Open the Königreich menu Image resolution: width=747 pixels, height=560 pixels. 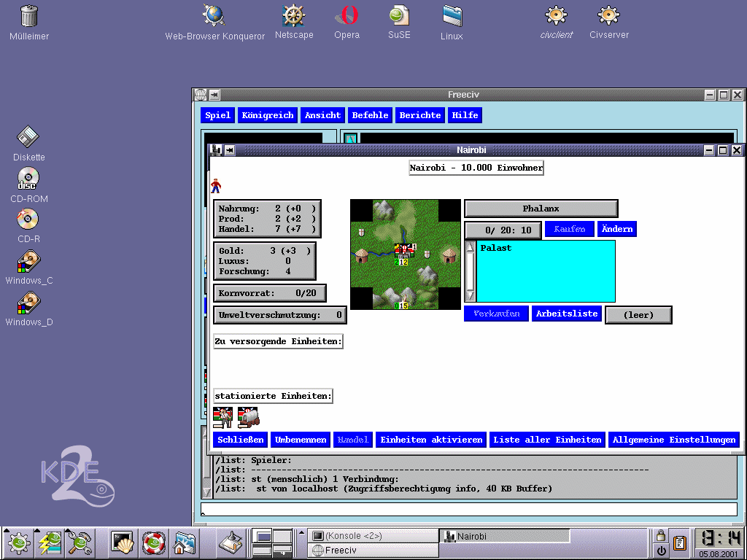[268, 115]
